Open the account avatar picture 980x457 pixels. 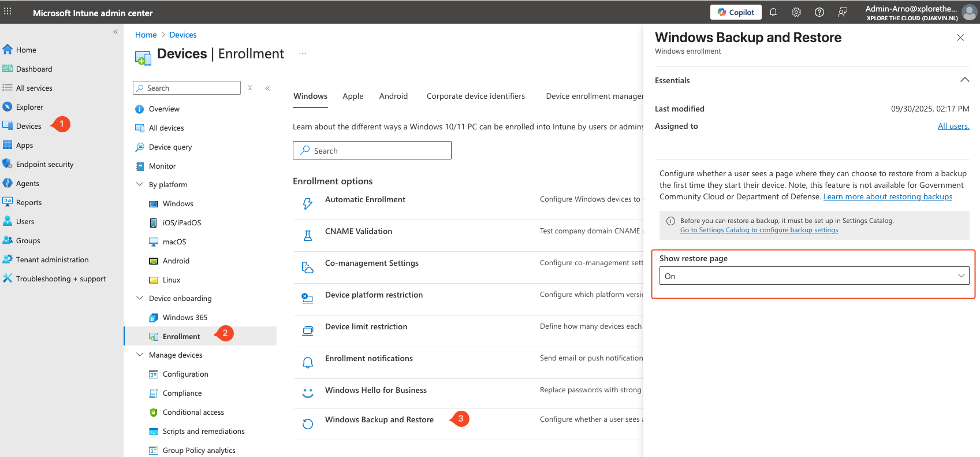click(x=970, y=12)
